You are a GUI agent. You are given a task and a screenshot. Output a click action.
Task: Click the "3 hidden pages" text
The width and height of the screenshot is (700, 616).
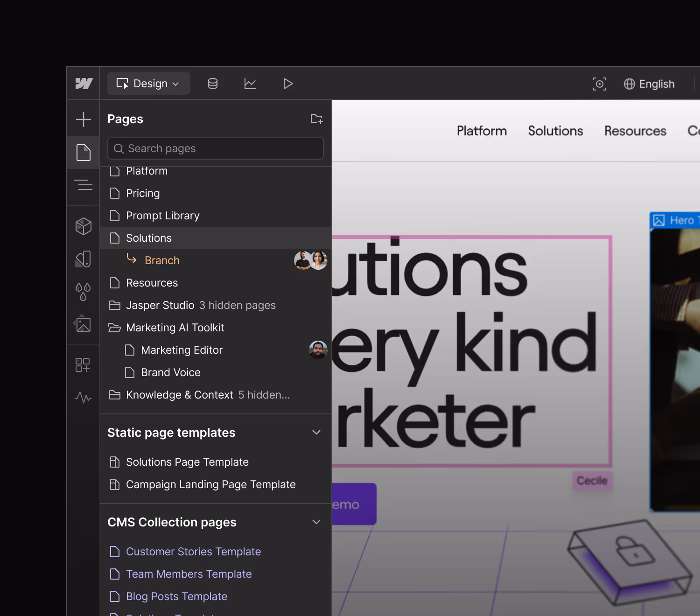237,305
